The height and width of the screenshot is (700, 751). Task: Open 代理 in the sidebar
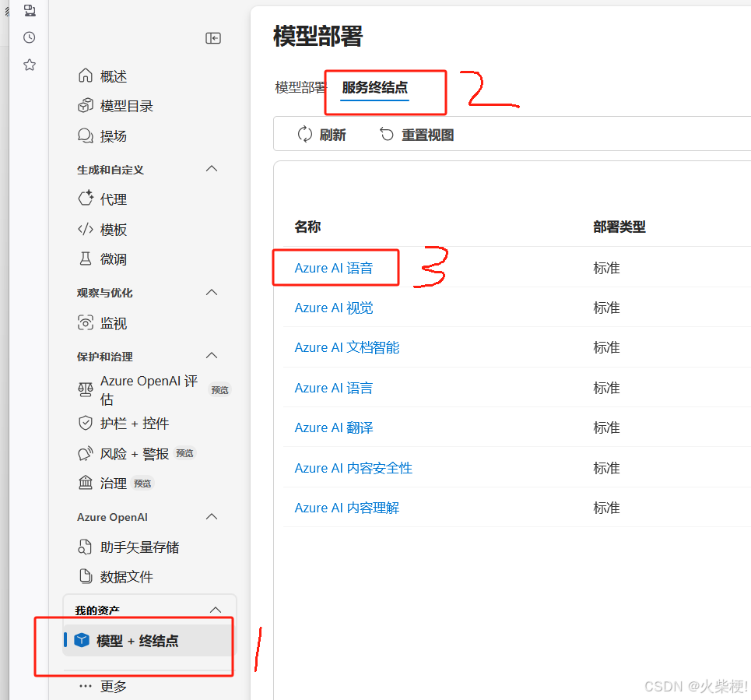(114, 199)
